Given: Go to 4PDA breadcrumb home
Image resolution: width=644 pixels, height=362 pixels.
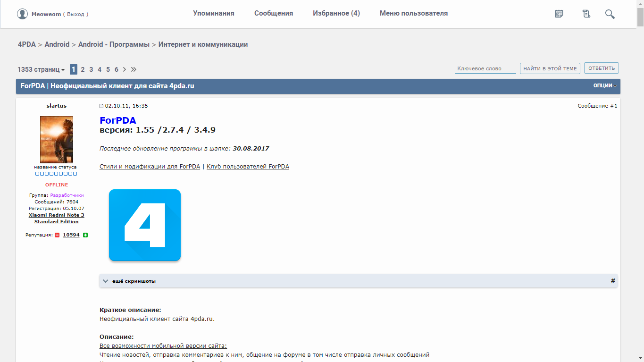Looking at the screenshot, I should coord(26,44).
